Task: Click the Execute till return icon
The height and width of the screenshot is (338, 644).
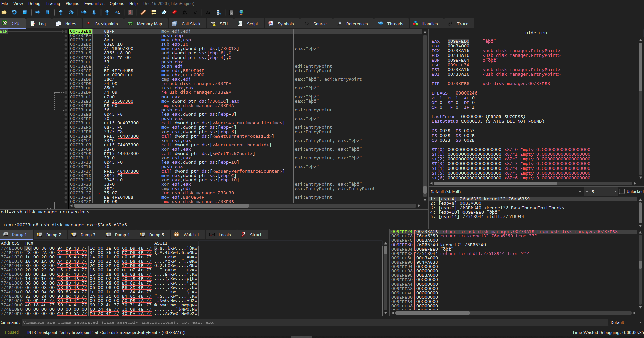Action: [107, 12]
